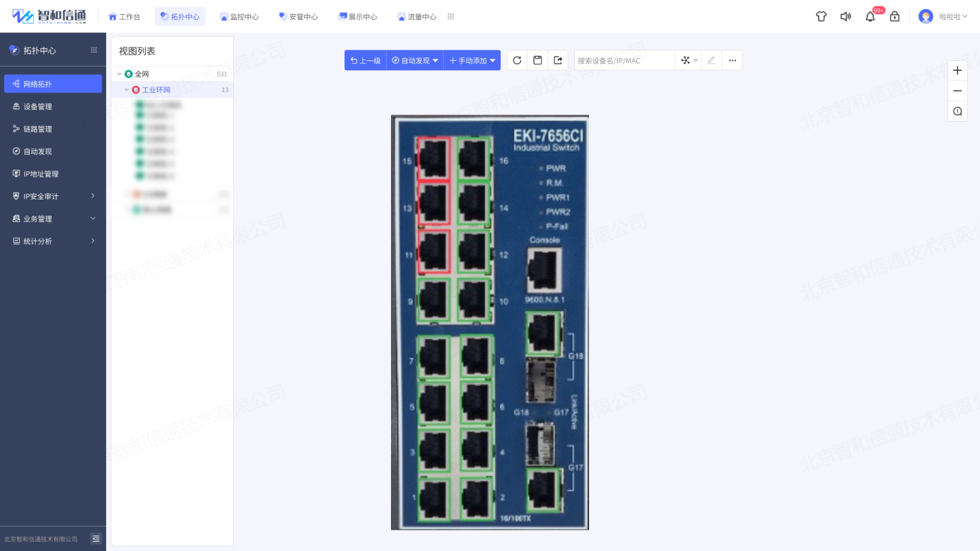This screenshot has width=980, height=551.
Task: Open the 手动添加 dropdown button
Action: pos(472,61)
